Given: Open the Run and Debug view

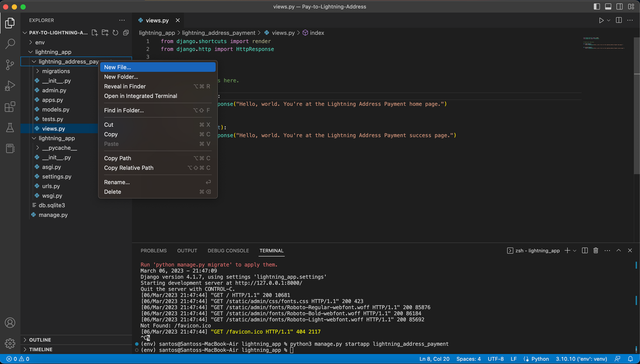Looking at the screenshot, I should (x=10, y=86).
